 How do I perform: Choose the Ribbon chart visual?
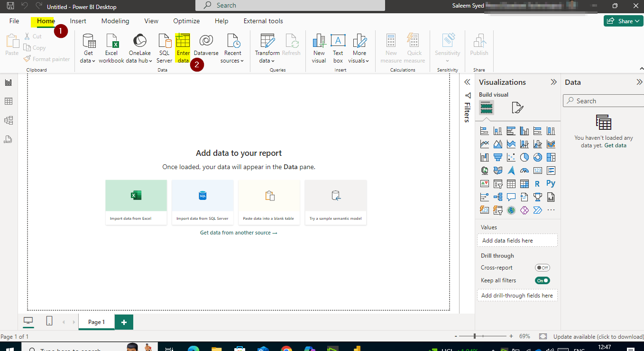point(551,144)
